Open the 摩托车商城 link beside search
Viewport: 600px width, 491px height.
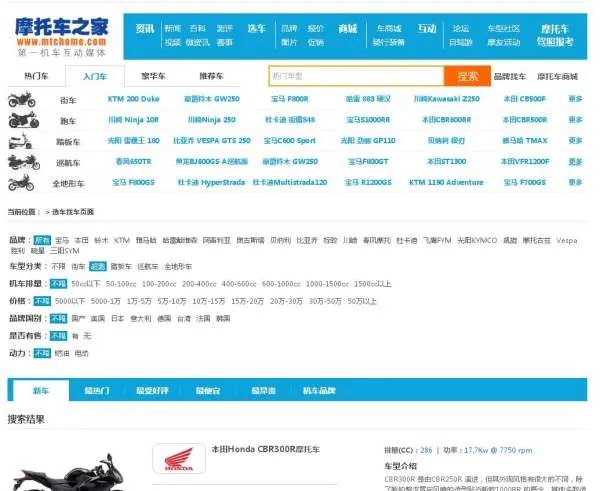coord(557,77)
